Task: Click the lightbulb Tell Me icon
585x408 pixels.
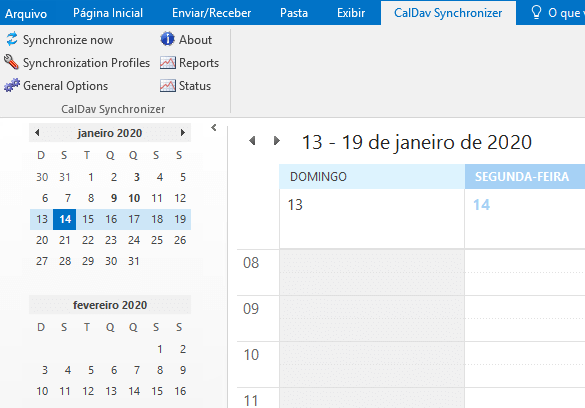Action: pos(536,12)
